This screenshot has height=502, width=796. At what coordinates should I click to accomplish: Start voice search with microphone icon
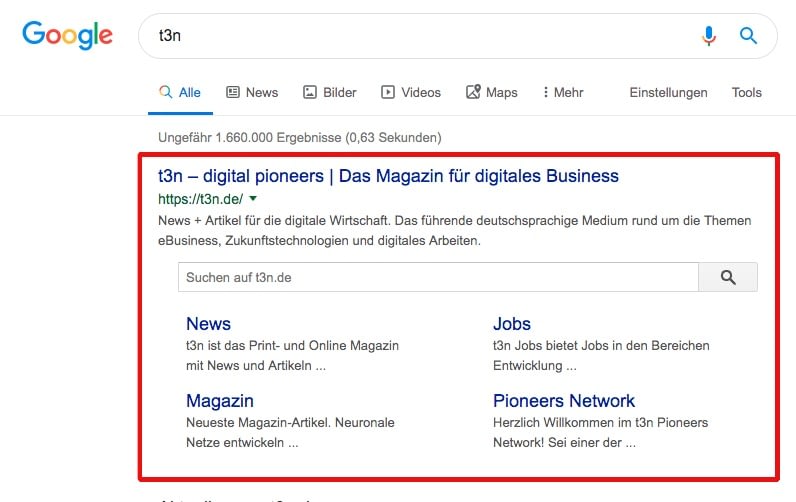[709, 36]
